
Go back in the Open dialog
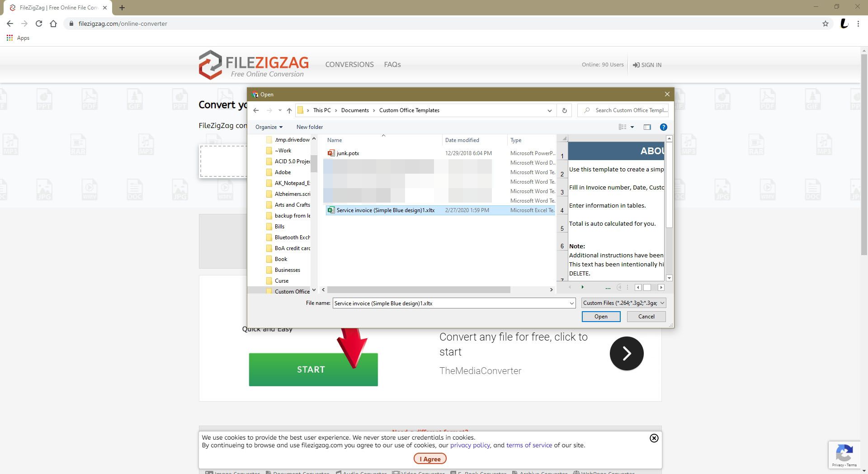256,110
